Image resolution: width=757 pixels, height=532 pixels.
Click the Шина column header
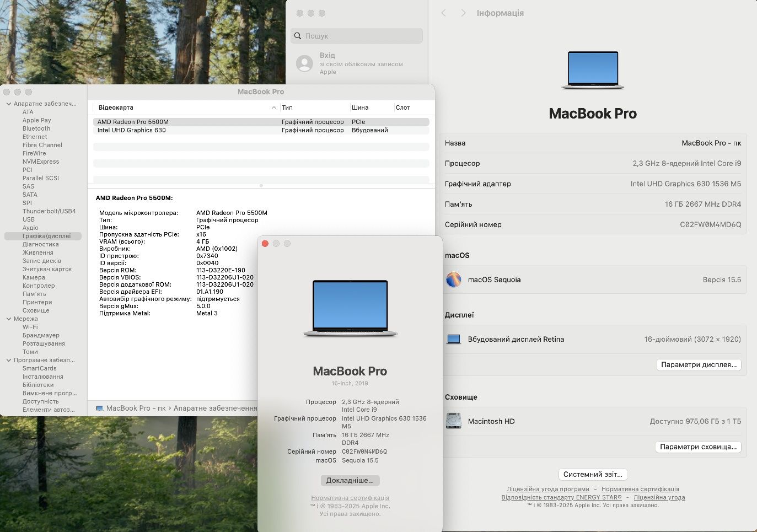click(x=360, y=108)
